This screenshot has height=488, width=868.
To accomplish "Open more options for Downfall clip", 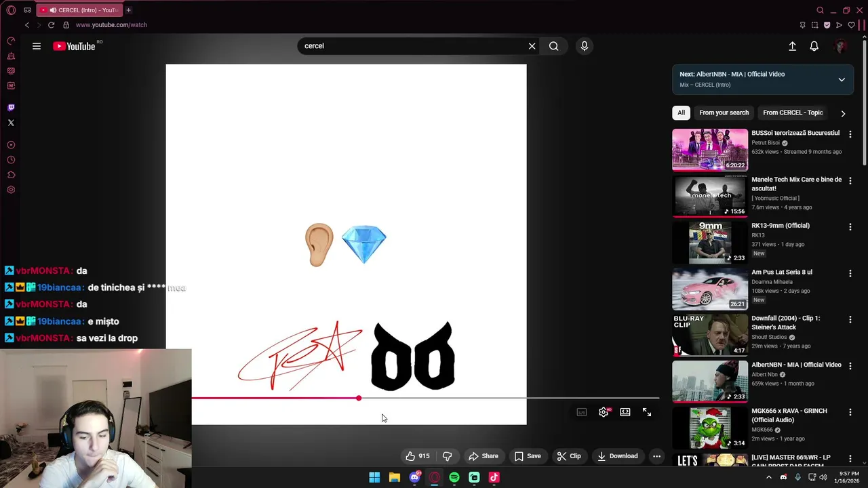I will (x=850, y=319).
